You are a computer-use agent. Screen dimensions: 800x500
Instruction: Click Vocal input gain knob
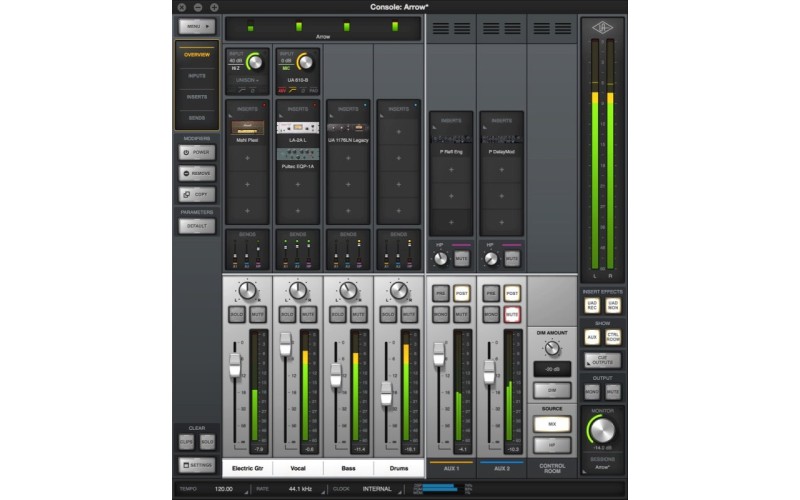tap(305, 62)
